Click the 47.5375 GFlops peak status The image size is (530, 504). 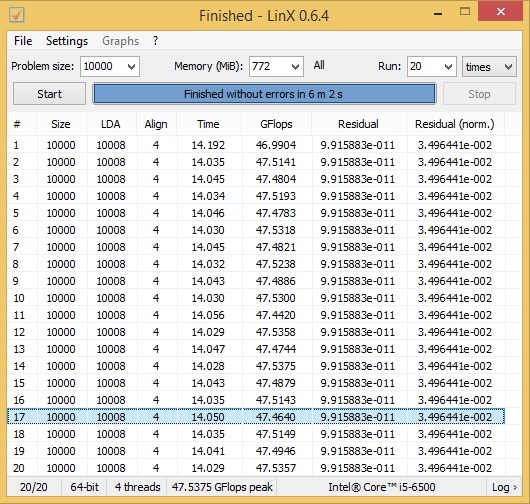click(x=222, y=487)
